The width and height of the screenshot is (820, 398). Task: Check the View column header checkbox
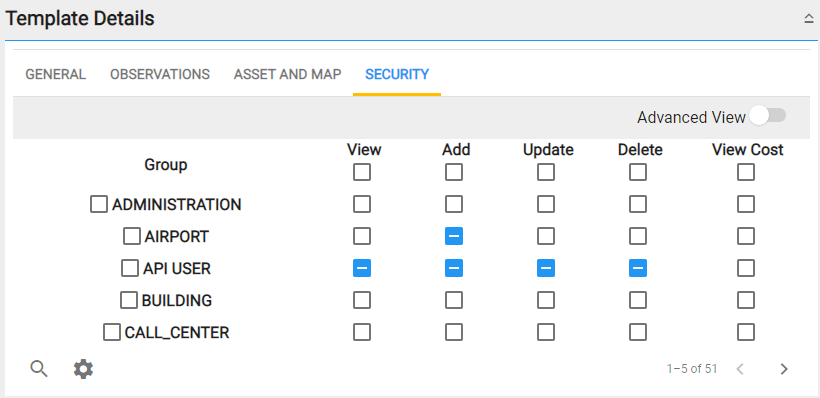(x=362, y=172)
